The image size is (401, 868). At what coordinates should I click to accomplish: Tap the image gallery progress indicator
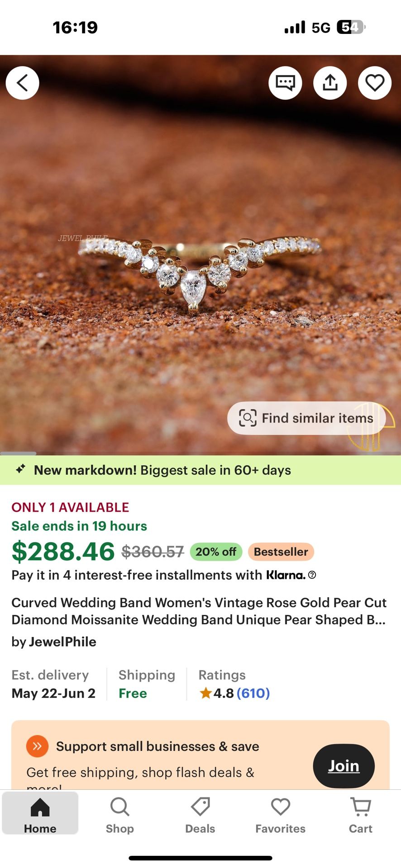[18, 453]
